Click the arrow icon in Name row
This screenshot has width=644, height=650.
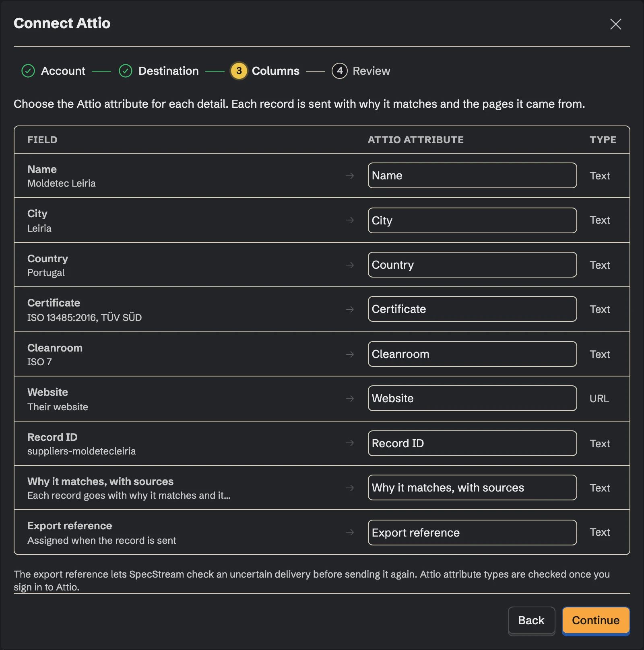click(350, 176)
